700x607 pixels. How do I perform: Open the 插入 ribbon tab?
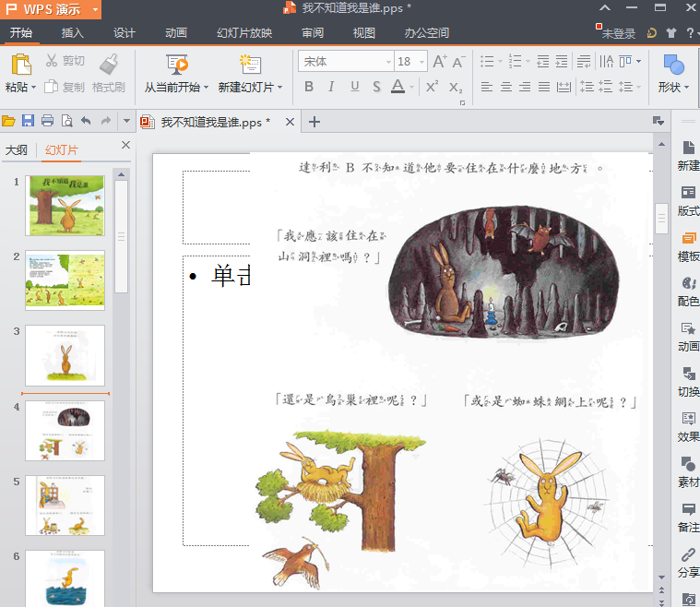coord(73,33)
